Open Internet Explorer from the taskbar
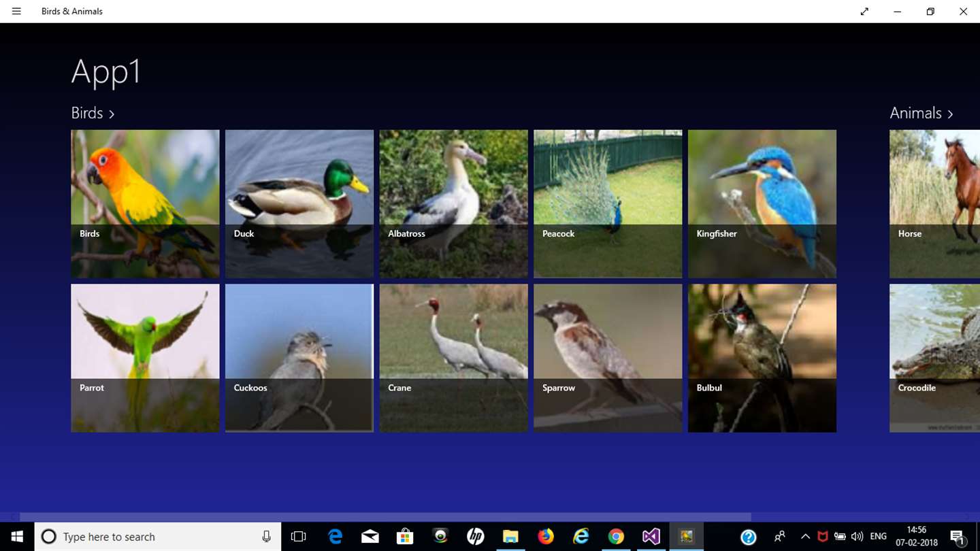The width and height of the screenshot is (980, 551). tap(581, 537)
